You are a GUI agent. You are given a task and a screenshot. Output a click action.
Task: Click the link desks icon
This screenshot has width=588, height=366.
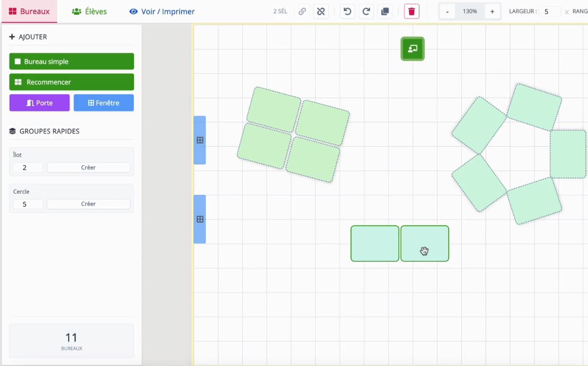tap(303, 11)
